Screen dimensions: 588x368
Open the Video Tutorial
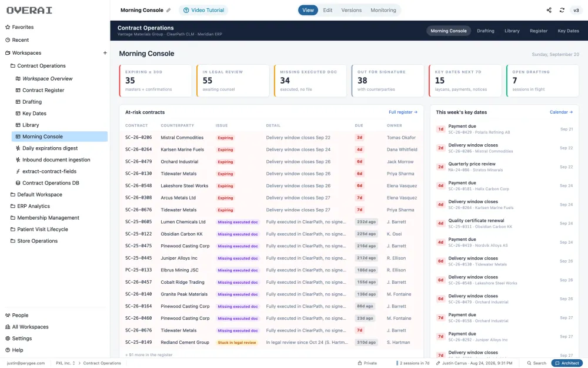coord(203,10)
